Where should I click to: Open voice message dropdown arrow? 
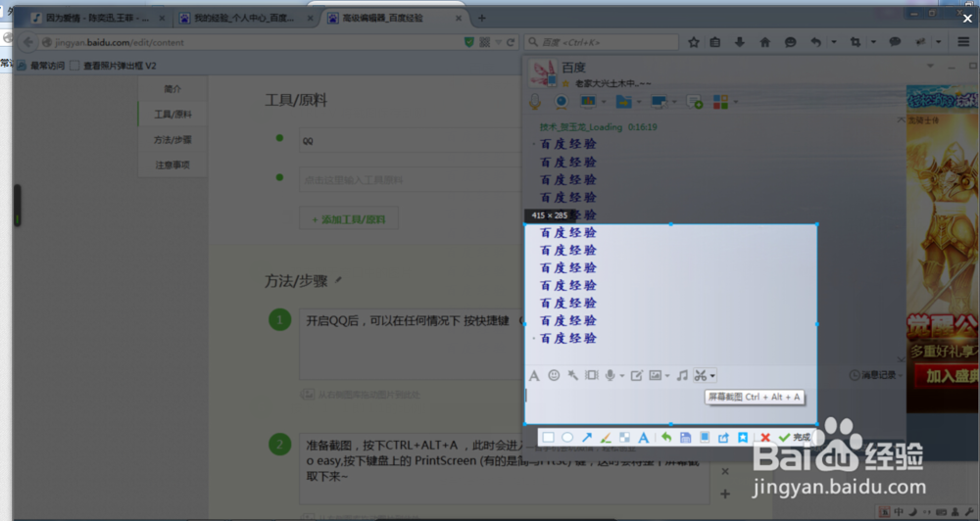coord(622,375)
